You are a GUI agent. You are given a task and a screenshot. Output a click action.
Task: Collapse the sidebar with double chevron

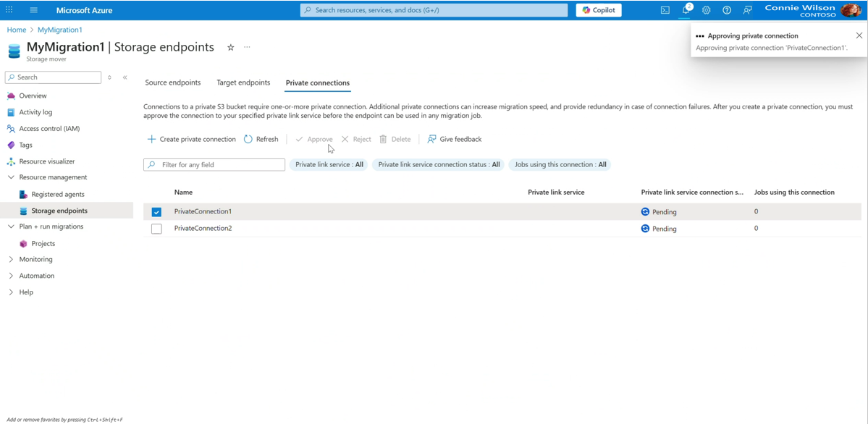pos(125,77)
